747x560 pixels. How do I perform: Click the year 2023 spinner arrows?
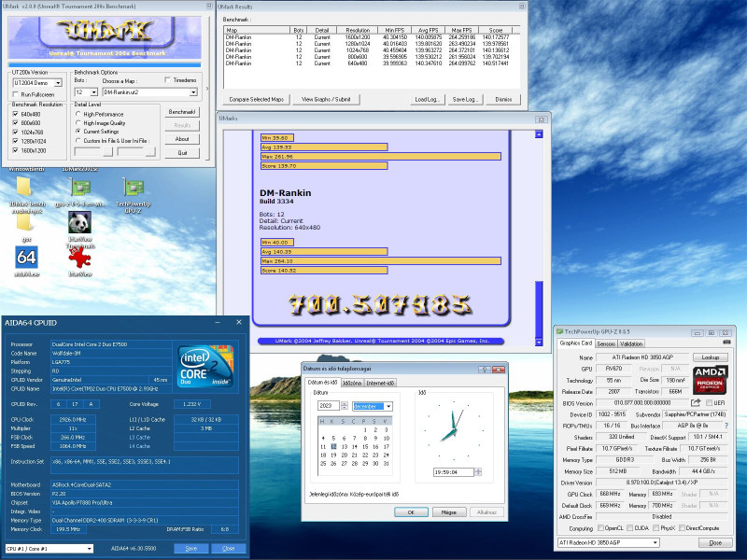tap(344, 406)
